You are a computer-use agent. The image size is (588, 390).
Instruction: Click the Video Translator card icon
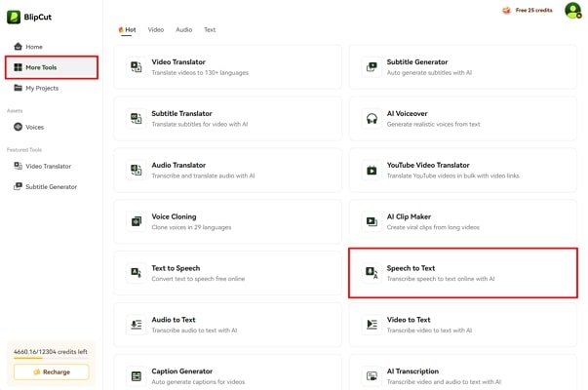click(x=137, y=67)
